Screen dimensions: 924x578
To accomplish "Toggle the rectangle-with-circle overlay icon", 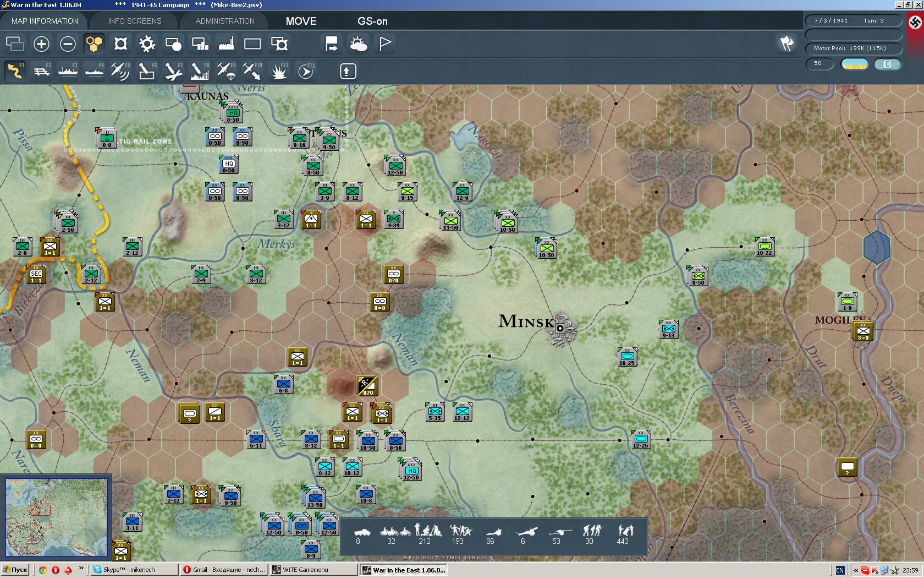I will pyautogui.click(x=173, y=43).
